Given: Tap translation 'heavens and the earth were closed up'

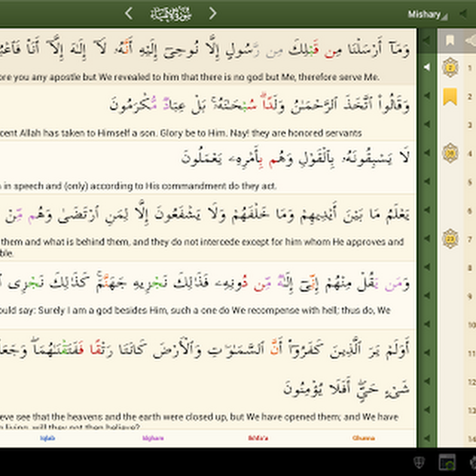Looking at the screenshot, I should 199,417.
